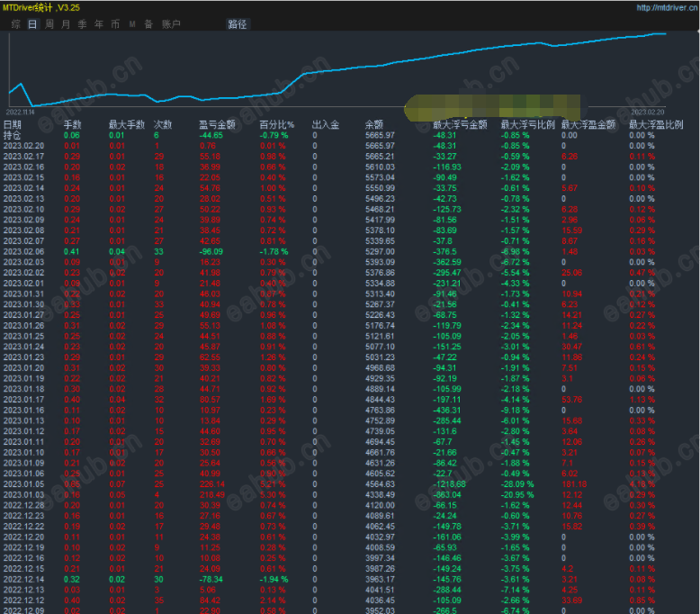Select the M tab
This screenshot has width=700, height=614.
click(132, 24)
